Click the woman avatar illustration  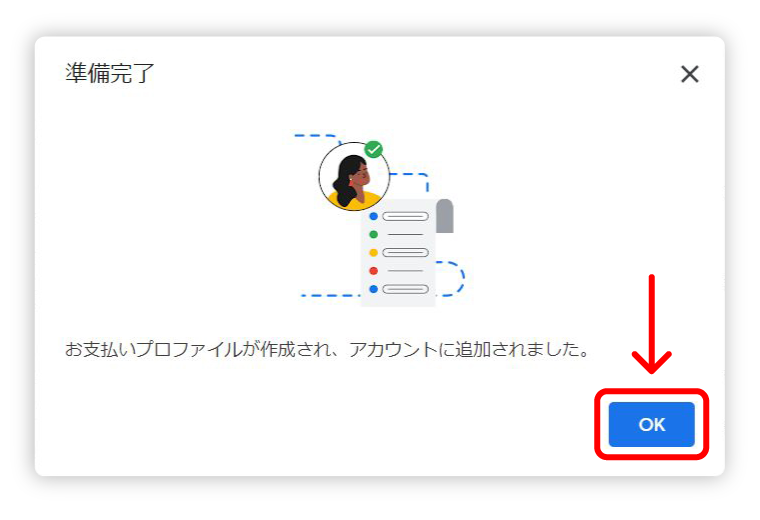pos(354,176)
